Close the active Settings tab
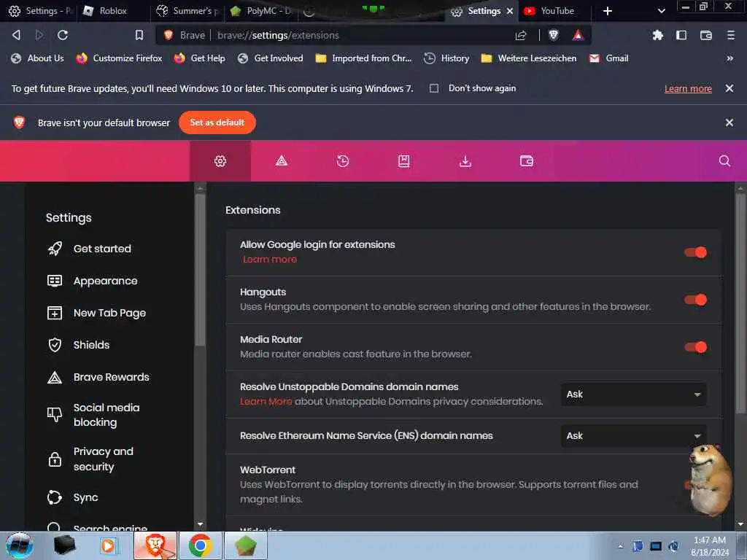747x560 pixels. tap(510, 10)
